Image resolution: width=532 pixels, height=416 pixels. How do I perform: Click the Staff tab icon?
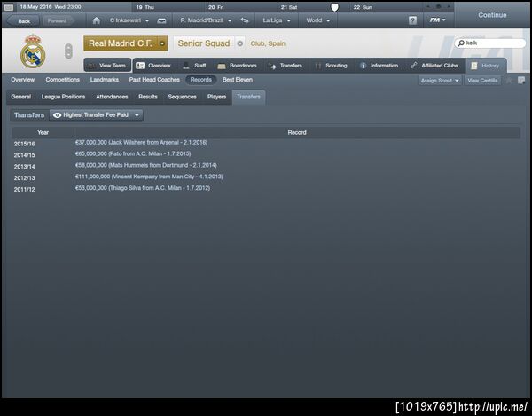[186, 66]
